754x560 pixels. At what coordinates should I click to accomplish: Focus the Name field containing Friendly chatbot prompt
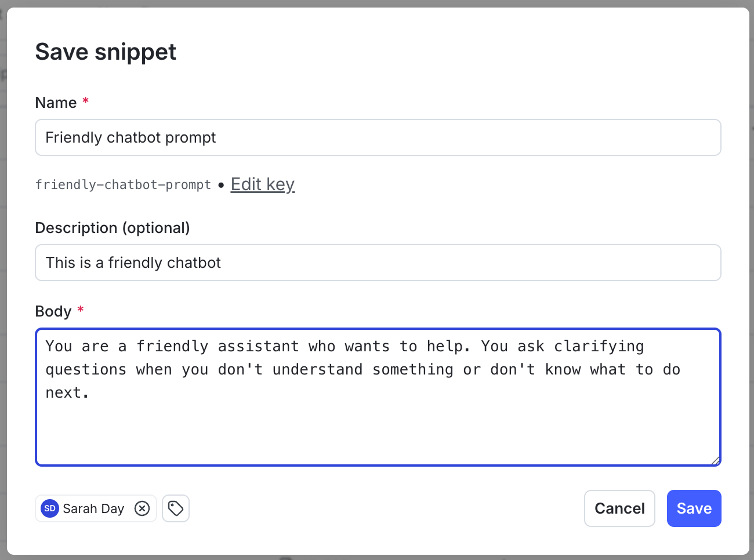click(377, 137)
